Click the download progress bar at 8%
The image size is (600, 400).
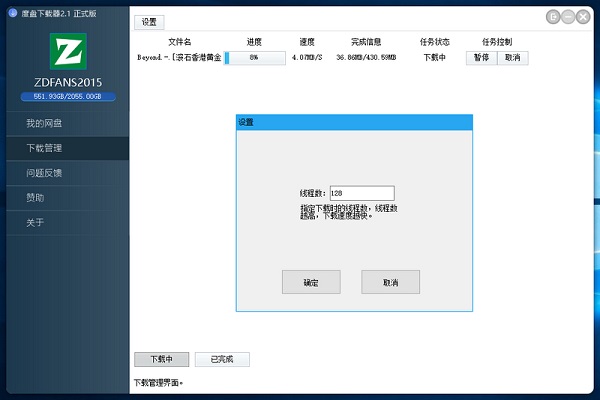254,58
